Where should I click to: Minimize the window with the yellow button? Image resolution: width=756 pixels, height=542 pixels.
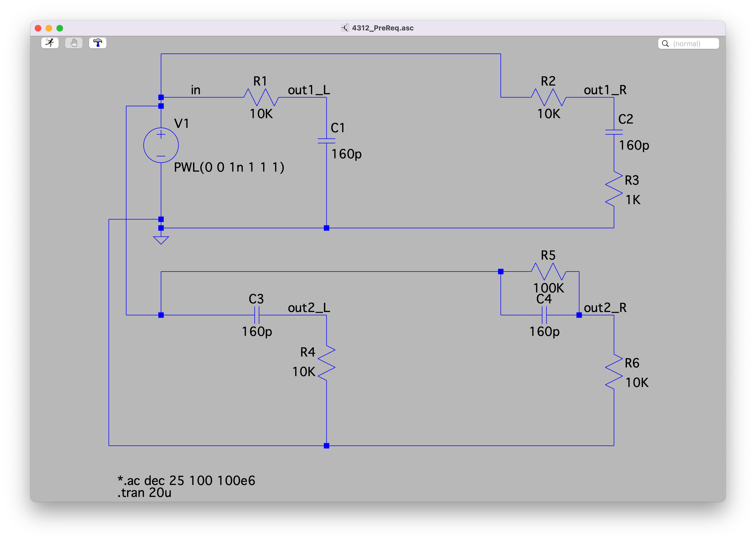pyautogui.click(x=49, y=28)
